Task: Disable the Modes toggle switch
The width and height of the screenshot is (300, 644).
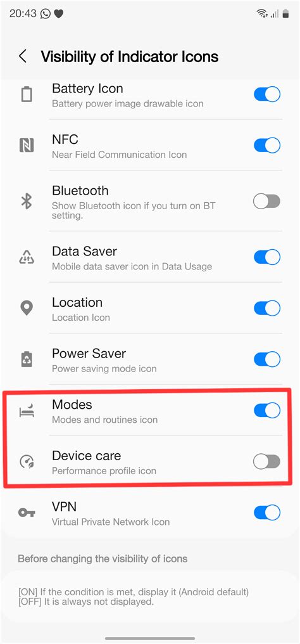Action: (x=267, y=410)
